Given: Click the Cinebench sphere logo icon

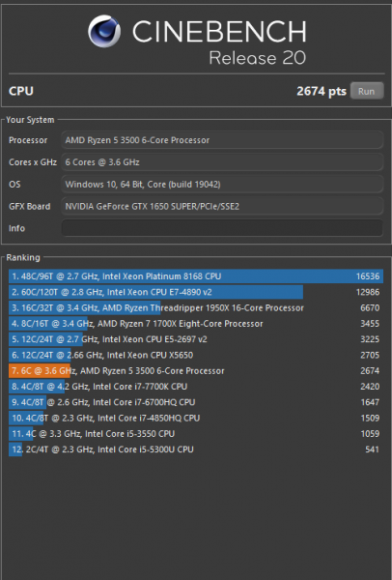Looking at the screenshot, I should click(104, 31).
